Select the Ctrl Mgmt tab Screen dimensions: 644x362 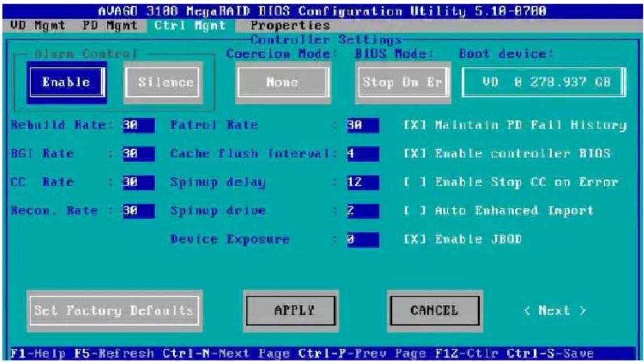(190, 25)
